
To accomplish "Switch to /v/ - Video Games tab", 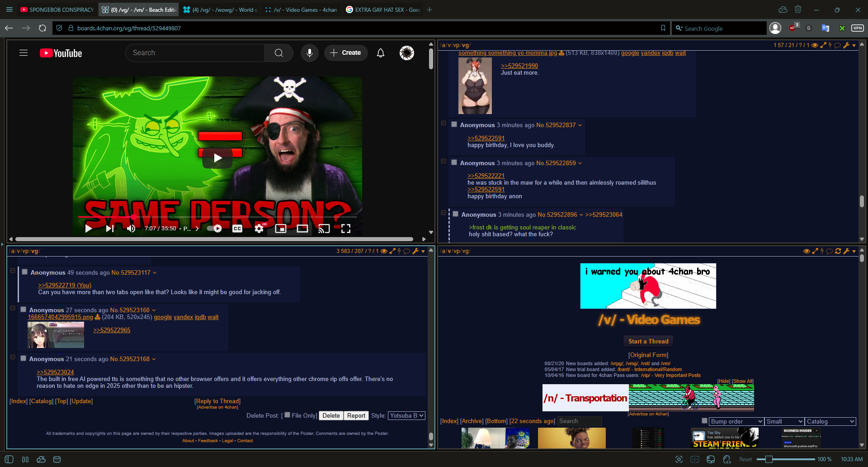I will coord(301,10).
